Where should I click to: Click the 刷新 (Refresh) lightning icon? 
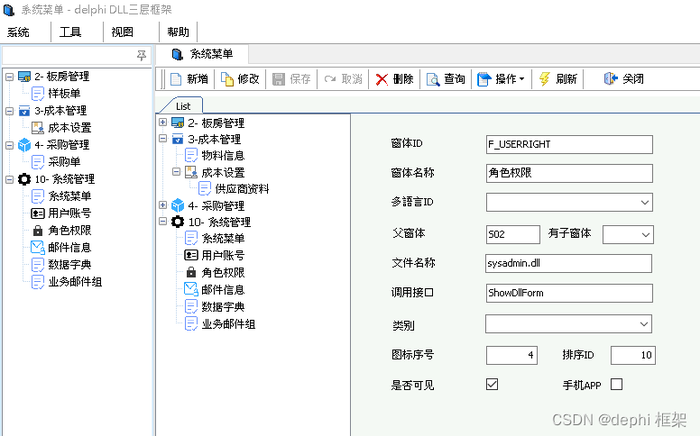(x=544, y=79)
